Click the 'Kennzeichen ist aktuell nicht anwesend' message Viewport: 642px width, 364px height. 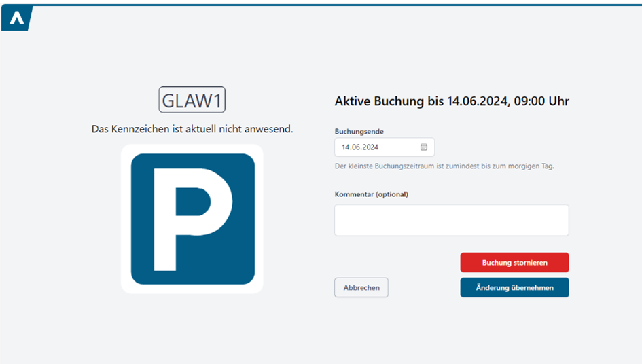pyautogui.click(x=192, y=129)
